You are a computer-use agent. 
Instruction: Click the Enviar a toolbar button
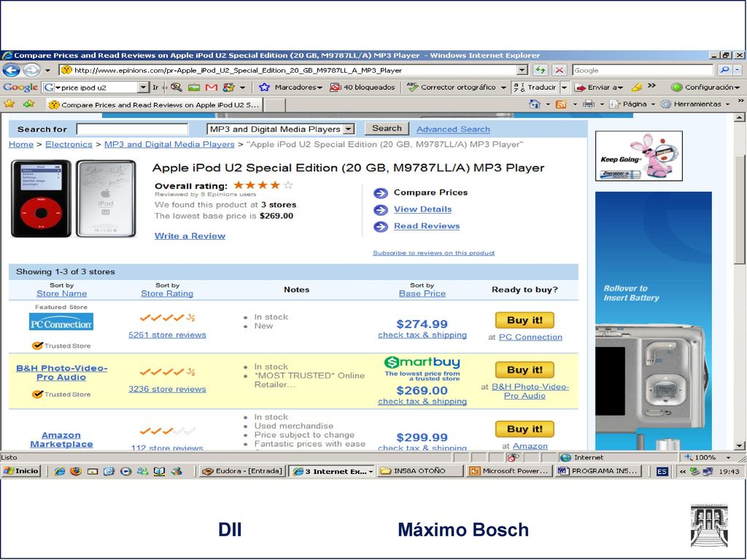tap(598, 87)
